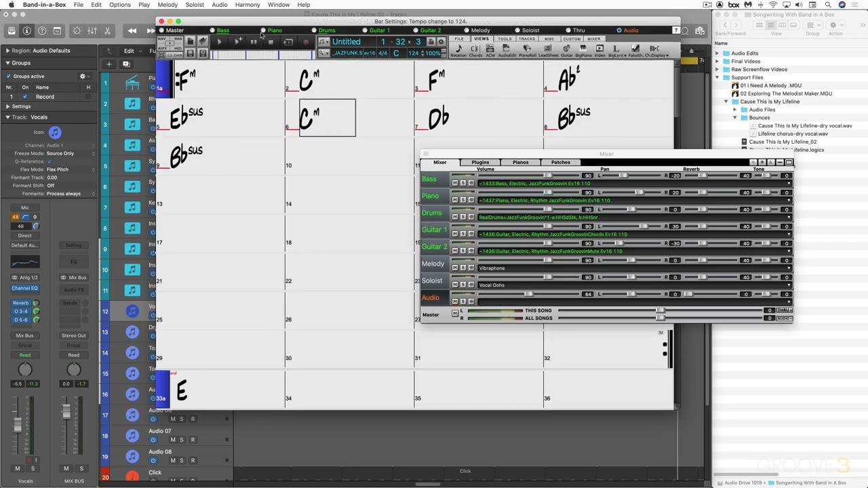Open the Harmony menu in the menu bar
Image resolution: width=868 pixels, height=488 pixels.
coord(248,5)
